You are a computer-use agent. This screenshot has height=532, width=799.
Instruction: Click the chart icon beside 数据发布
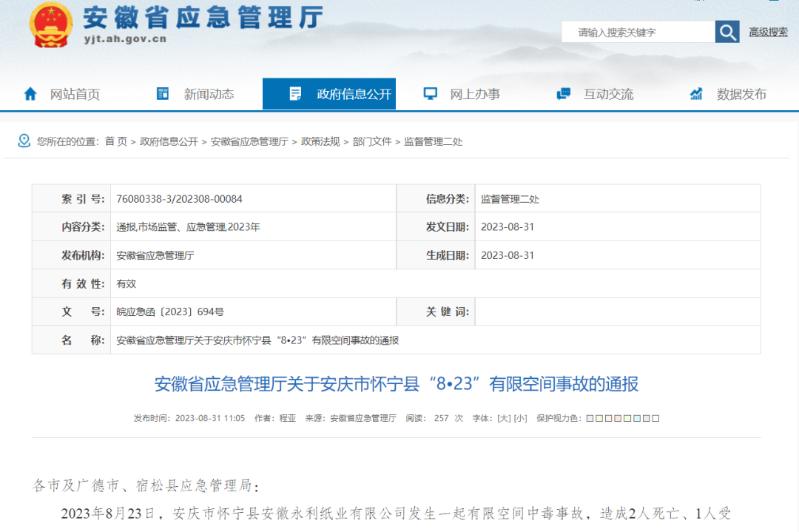click(696, 94)
